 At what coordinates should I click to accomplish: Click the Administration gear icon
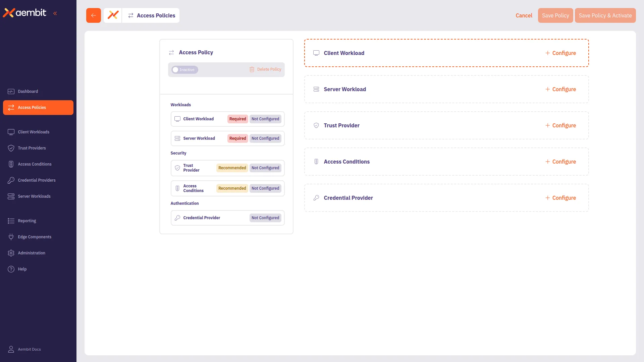tap(11, 253)
